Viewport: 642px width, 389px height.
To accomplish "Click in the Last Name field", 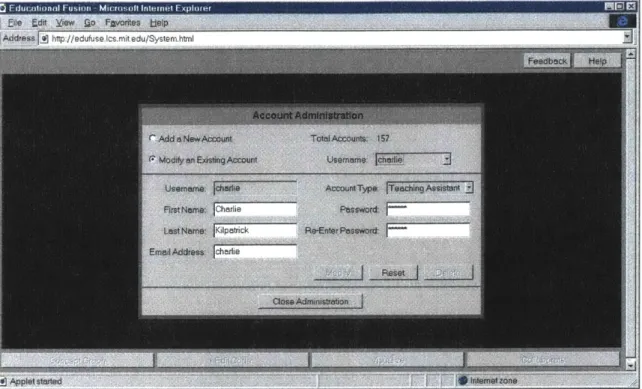I will 255,231.
